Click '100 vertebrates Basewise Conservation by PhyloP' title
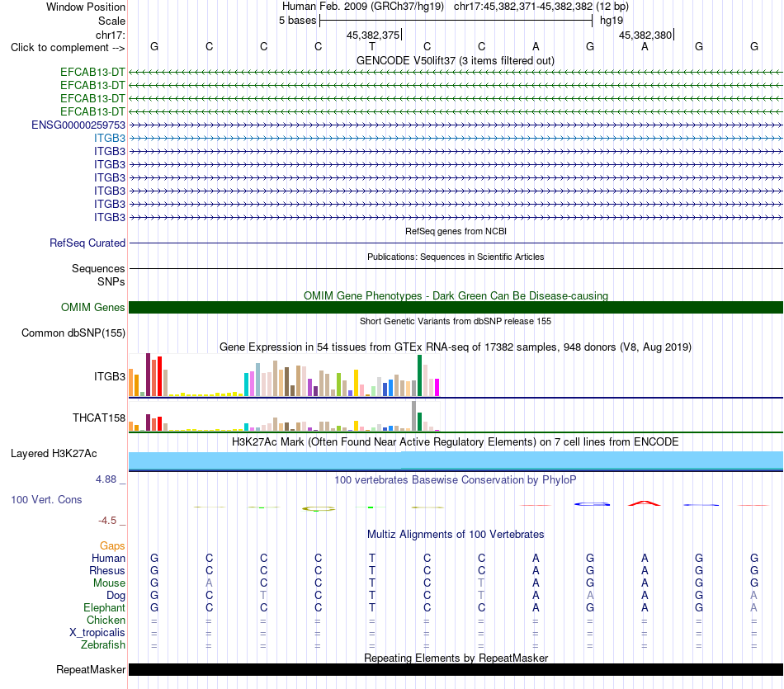The image size is (784, 689). (456, 480)
